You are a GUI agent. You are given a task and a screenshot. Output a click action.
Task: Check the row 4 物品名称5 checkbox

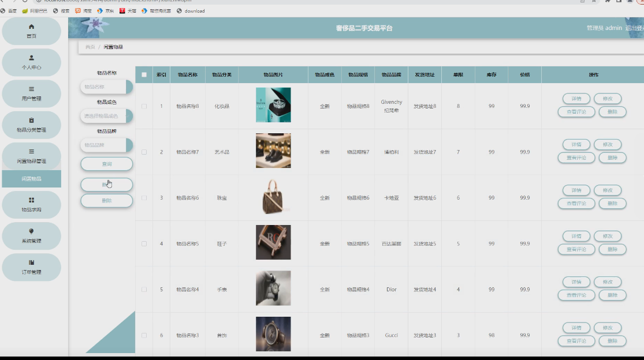click(x=144, y=244)
